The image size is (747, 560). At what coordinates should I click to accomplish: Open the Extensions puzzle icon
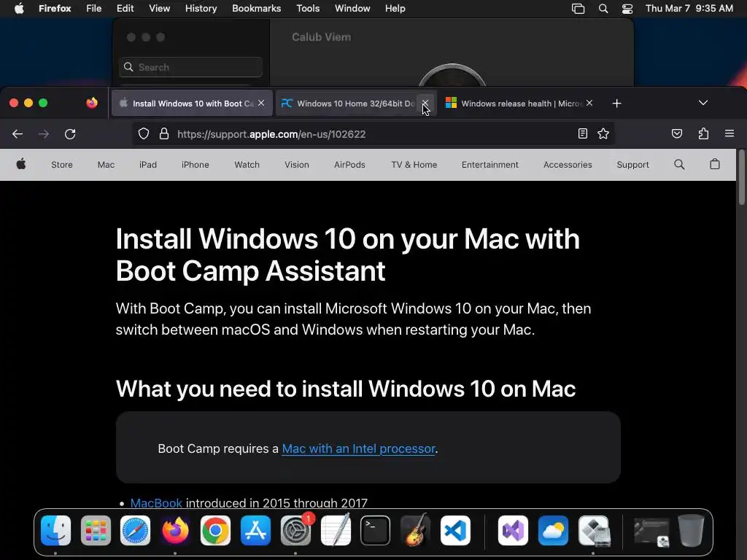(x=703, y=134)
